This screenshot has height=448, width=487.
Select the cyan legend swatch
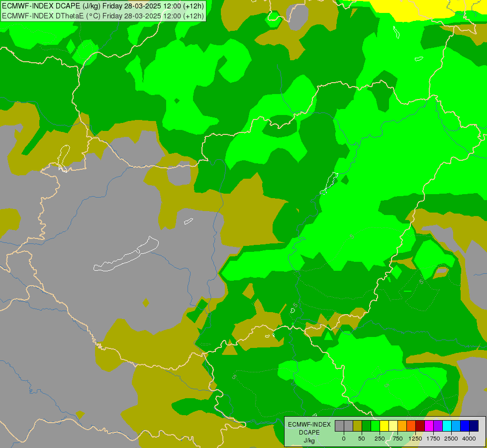click(x=447, y=426)
